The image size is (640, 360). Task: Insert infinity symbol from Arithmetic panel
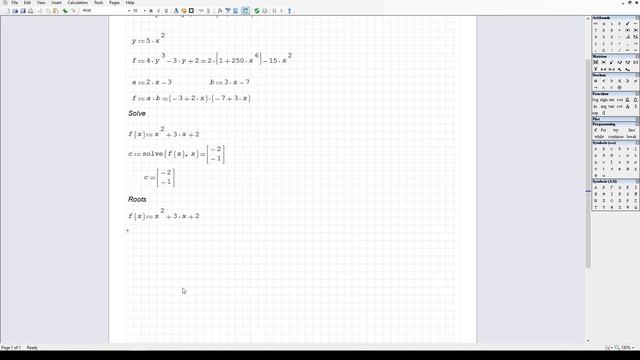point(596,24)
